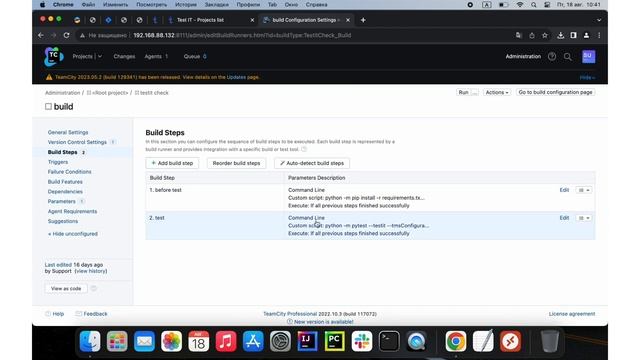This screenshot has width=640, height=360.
Task: Click the help icon next to View as code
Action: 93,289
